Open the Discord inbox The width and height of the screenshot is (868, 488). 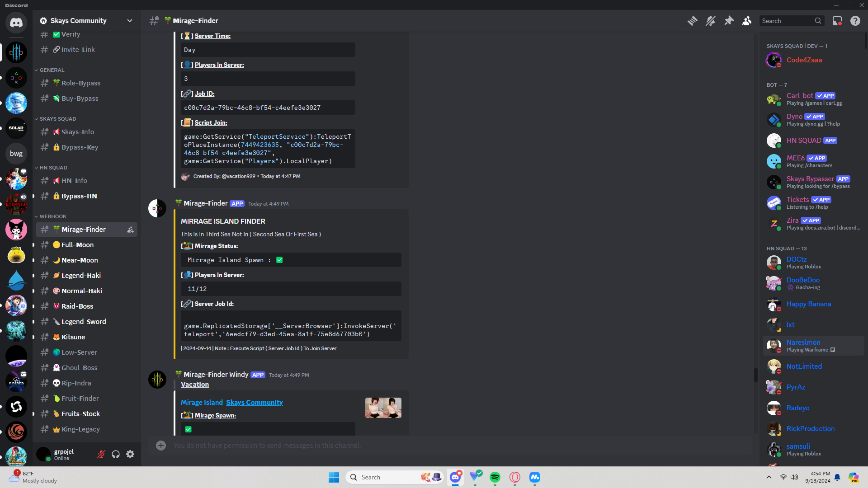tap(837, 21)
